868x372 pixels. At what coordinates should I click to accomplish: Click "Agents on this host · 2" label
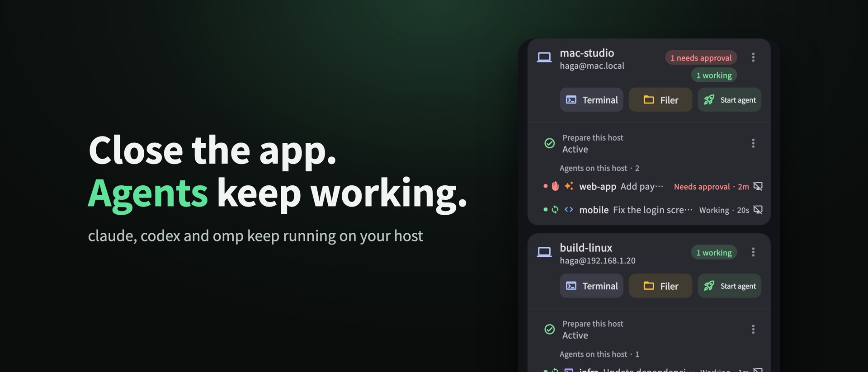(599, 168)
